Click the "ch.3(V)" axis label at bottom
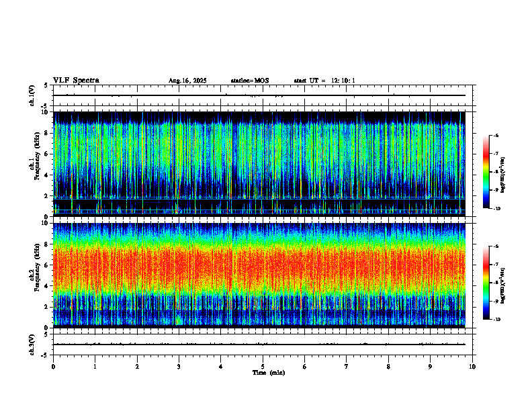 tap(32, 345)
